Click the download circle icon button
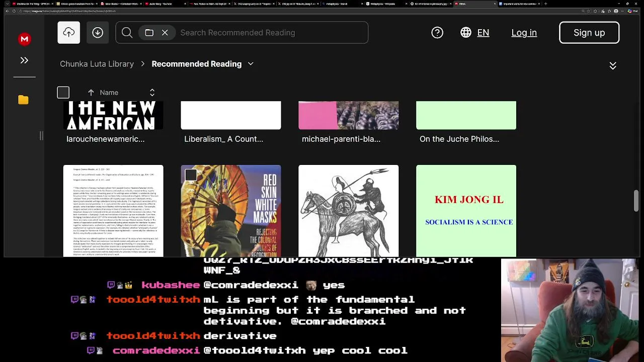This screenshot has width=644, height=362. [x=98, y=33]
